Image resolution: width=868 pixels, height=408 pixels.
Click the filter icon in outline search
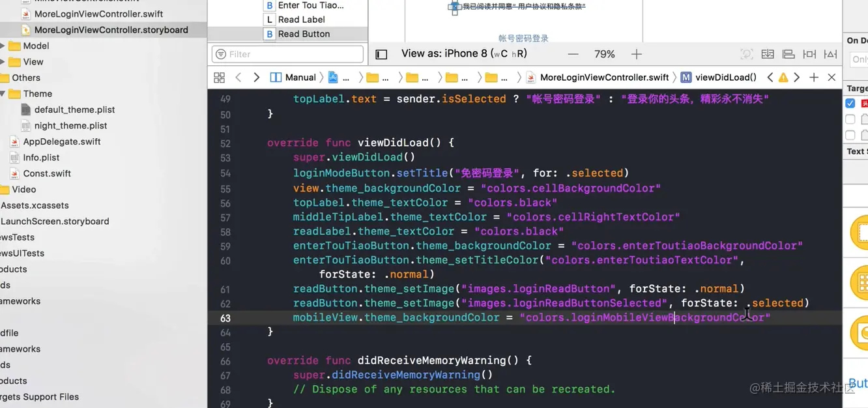pos(221,54)
